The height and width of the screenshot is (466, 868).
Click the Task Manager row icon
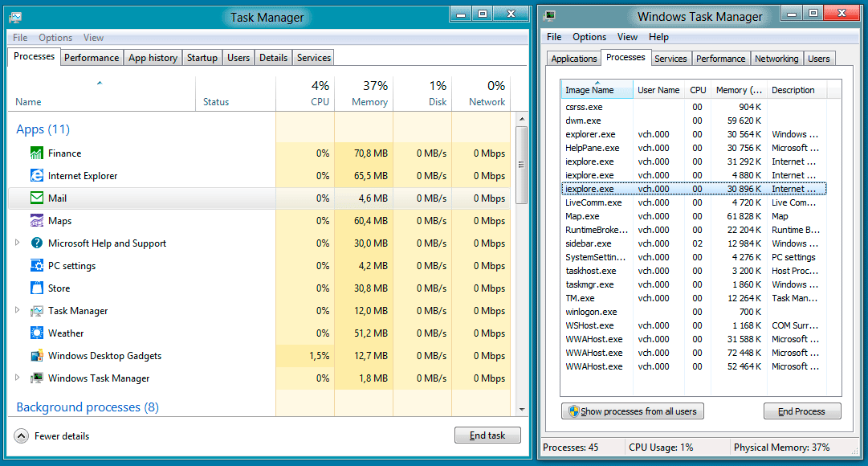(x=37, y=311)
